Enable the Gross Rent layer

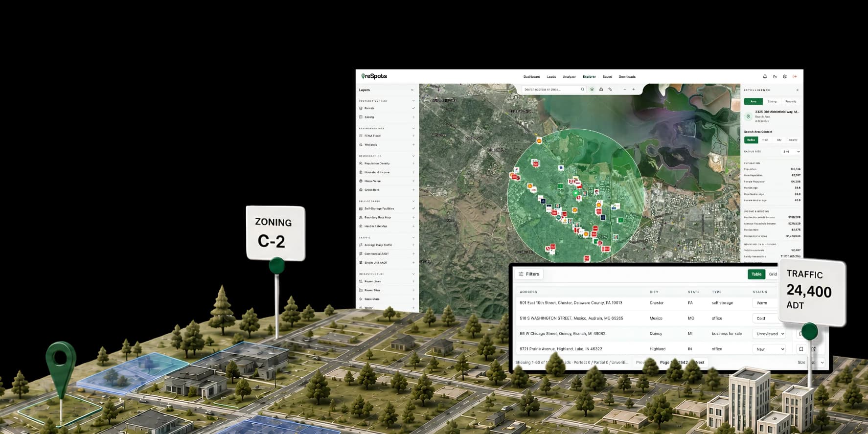[x=413, y=190]
